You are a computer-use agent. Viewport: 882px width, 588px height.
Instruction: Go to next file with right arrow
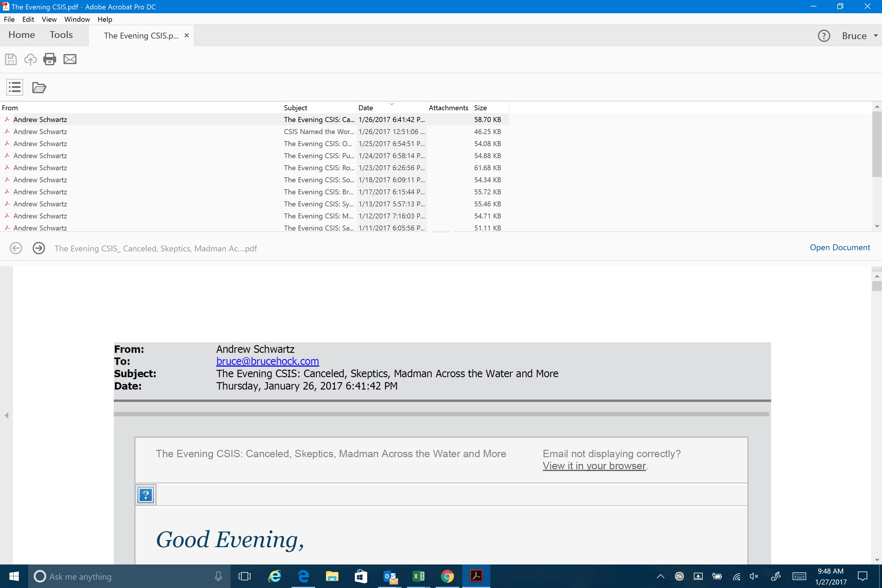(39, 248)
